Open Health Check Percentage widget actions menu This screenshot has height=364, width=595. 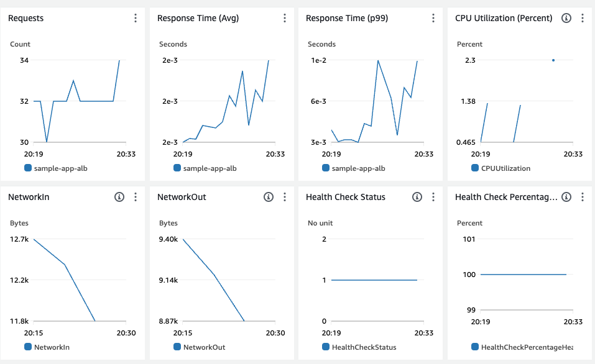[x=583, y=197]
